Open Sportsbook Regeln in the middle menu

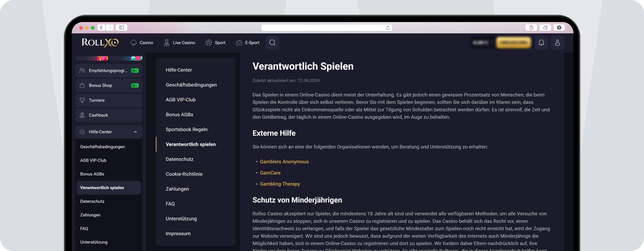(x=187, y=129)
